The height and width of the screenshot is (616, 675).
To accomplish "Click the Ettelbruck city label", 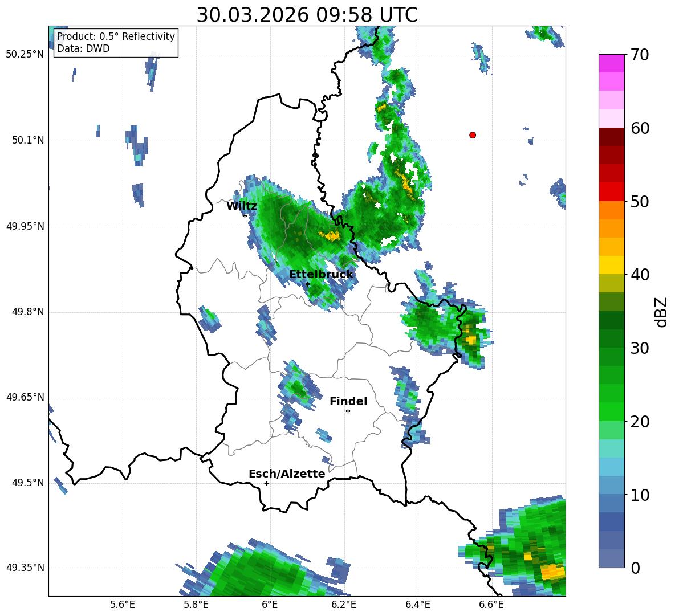I will 321,275.
